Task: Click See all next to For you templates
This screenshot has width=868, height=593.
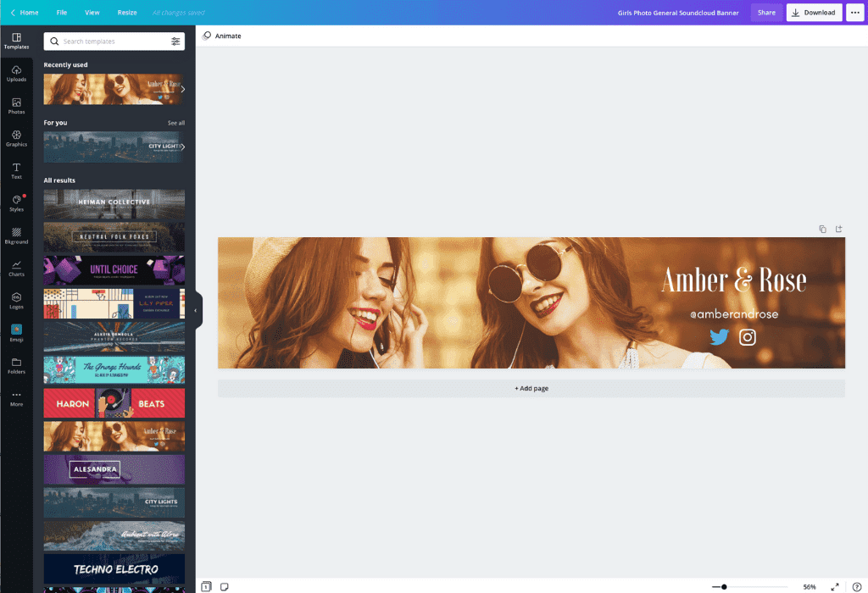Action: pos(177,122)
